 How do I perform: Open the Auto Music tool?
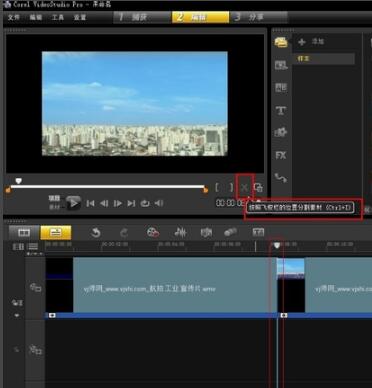point(206,232)
